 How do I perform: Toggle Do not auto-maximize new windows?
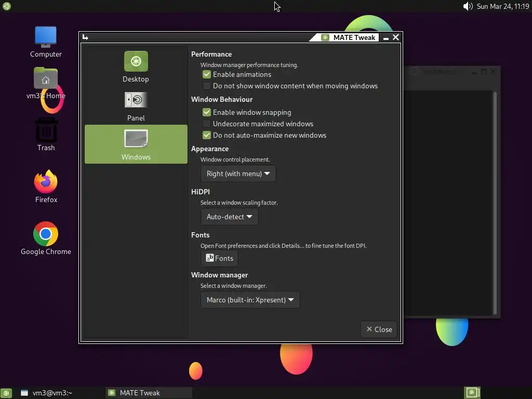tap(207, 135)
